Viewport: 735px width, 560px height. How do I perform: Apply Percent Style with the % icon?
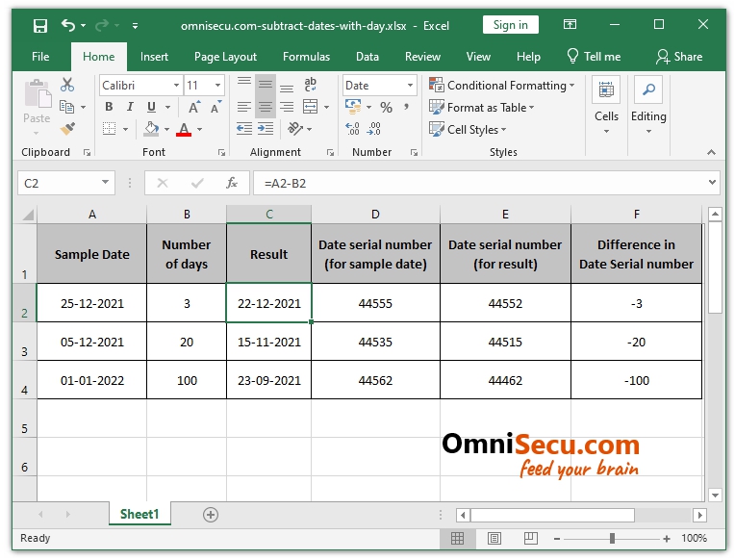tap(386, 108)
